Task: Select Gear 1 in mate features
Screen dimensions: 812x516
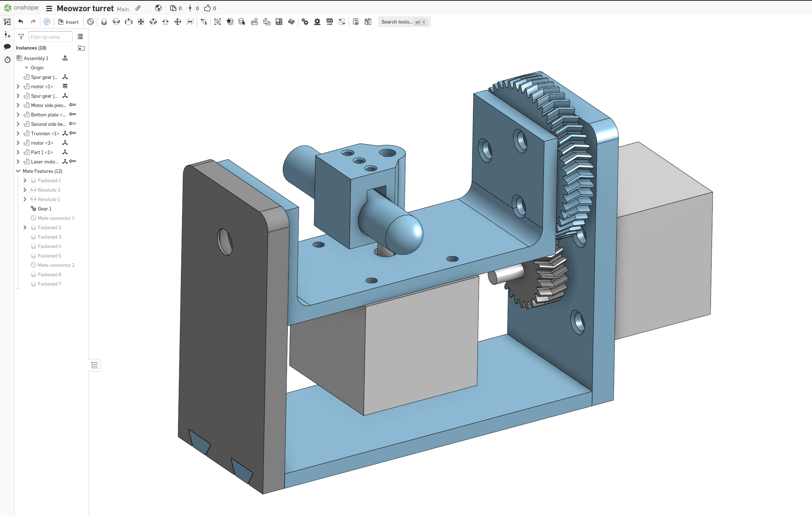Action: click(x=44, y=209)
